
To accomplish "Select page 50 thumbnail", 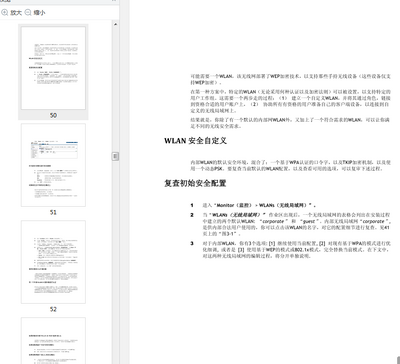I will tap(53, 68).
